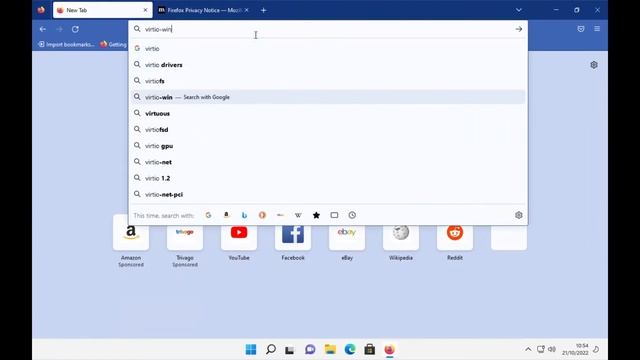Select the 'virtuous' suggestion
This screenshot has width=640, height=360.
pos(328,113)
